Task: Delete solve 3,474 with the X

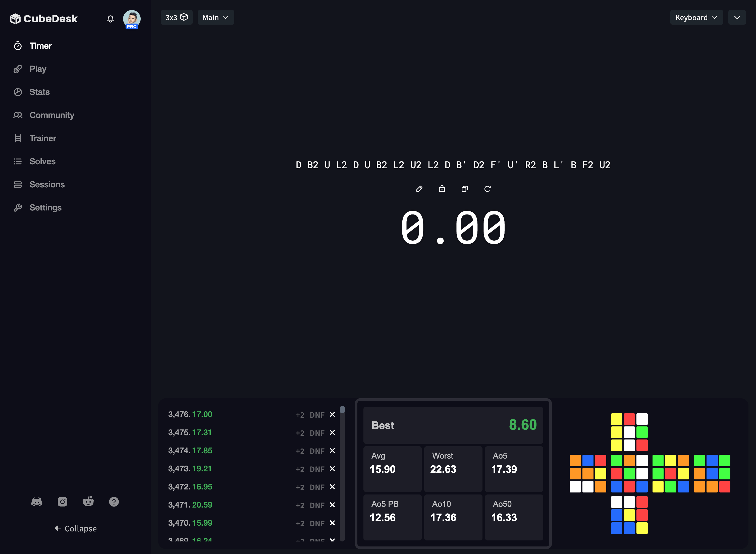Action: [332, 451]
